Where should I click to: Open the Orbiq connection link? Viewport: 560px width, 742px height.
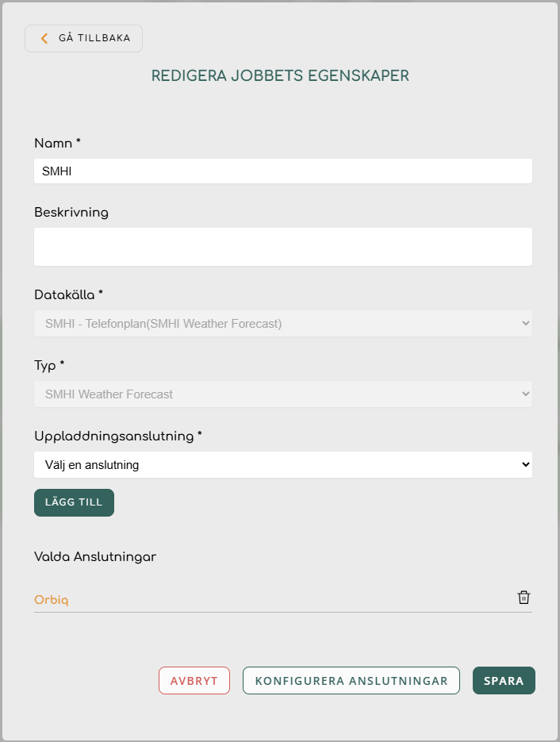point(52,600)
